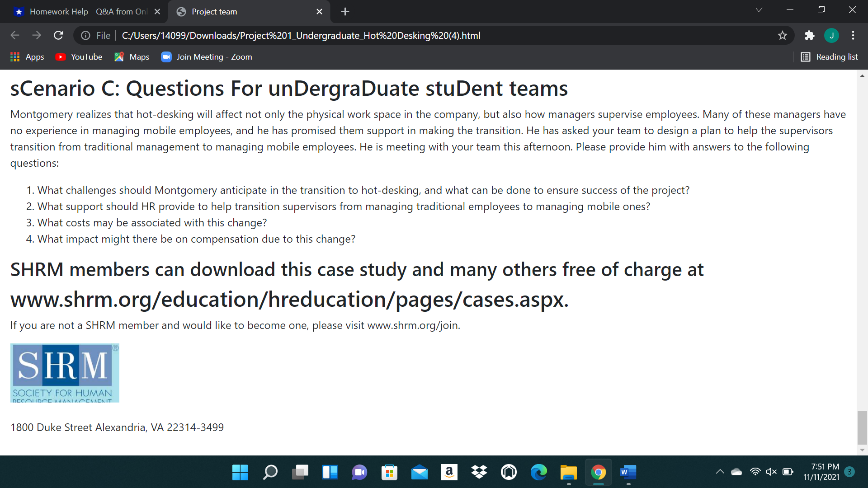Open Reading list panel
868x488 pixels.
[830, 57]
